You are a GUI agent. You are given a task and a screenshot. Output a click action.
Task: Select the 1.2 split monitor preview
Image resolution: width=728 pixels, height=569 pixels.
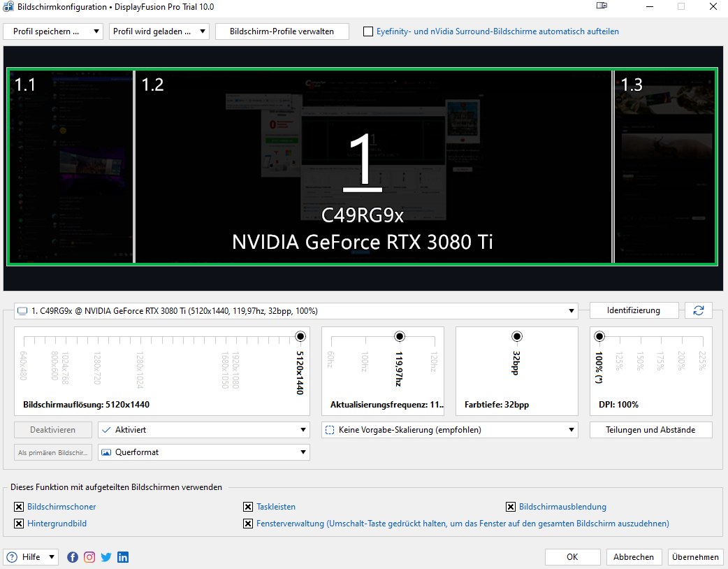click(x=374, y=167)
